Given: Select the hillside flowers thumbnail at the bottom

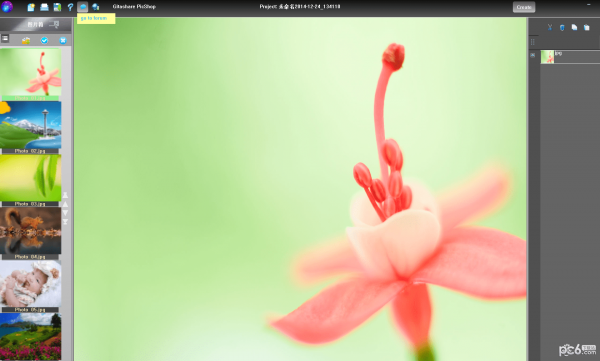Looking at the screenshot, I should click(x=31, y=336).
